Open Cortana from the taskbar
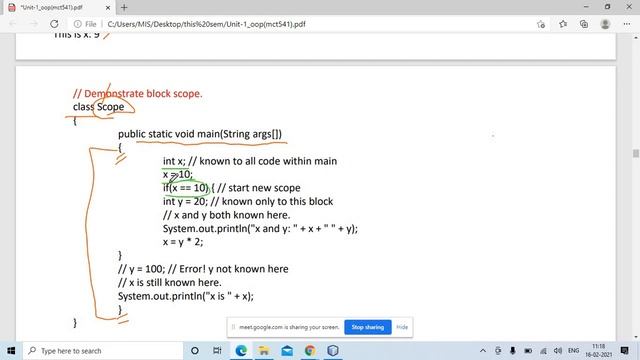Viewport: 640px width, 360px height. pyautogui.click(x=195, y=351)
